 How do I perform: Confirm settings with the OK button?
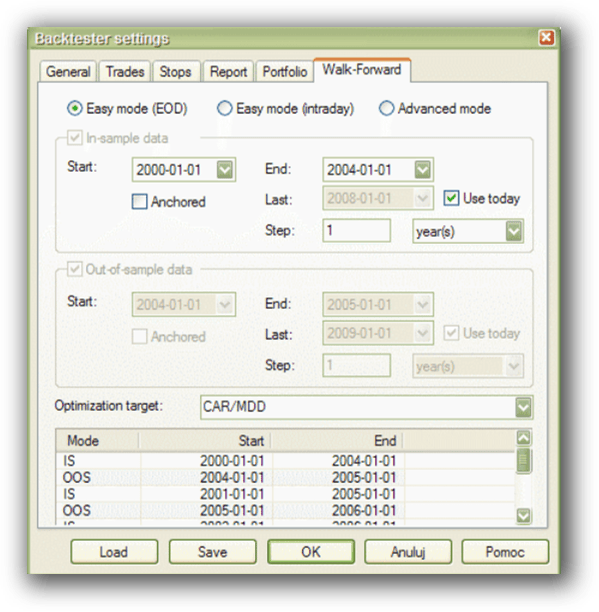pyautogui.click(x=311, y=552)
